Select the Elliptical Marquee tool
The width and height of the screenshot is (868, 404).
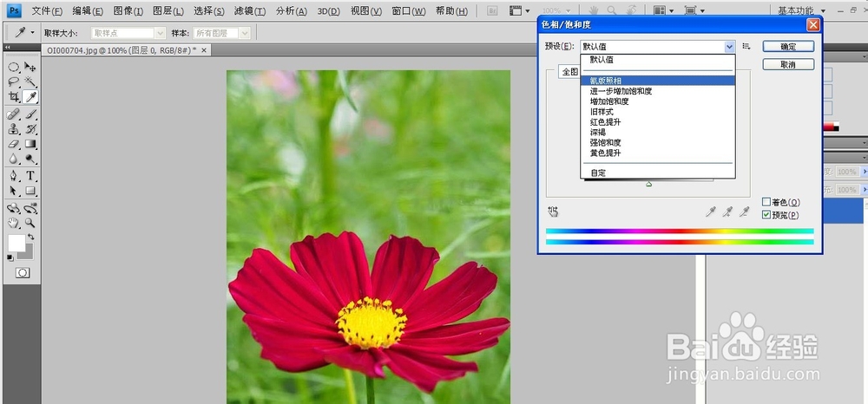pyautogui.click(x=14, y=68)
